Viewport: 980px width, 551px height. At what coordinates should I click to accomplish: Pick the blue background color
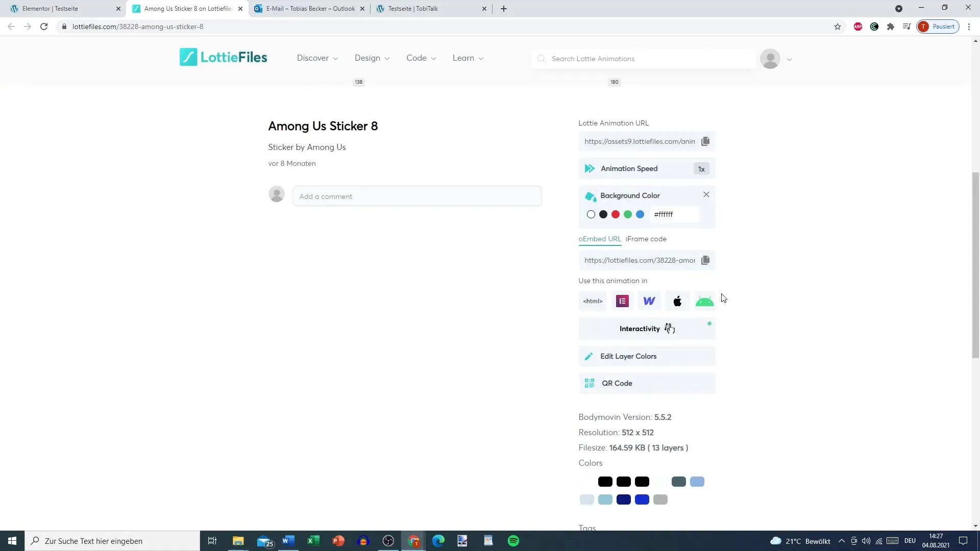[x=640, y=214]
